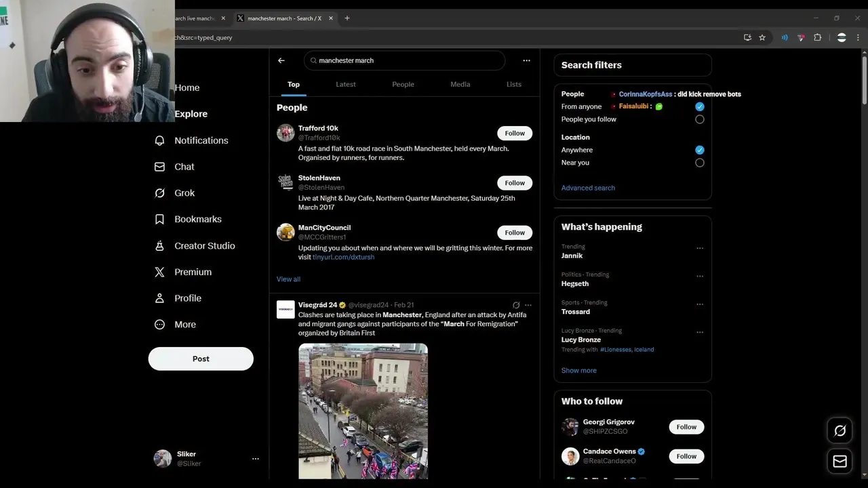This screenshot has width=868, height=488.
Task: Open the Hegseth trending topic
Action: (x=575, y=284)
